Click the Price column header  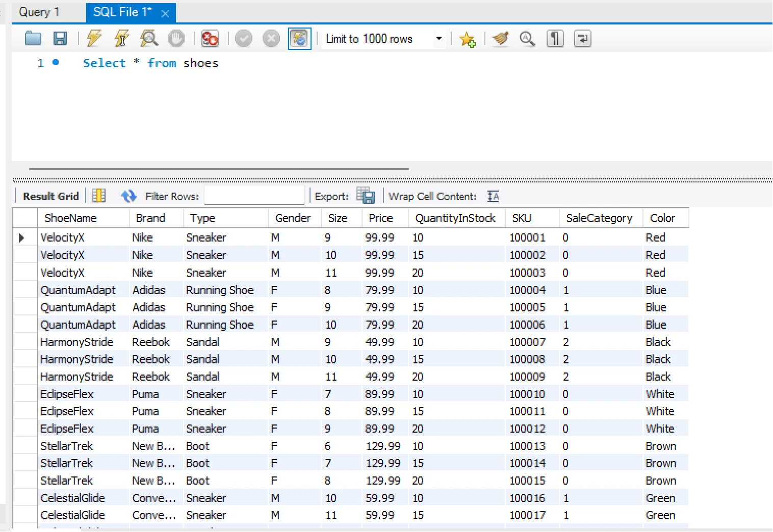pyautogui.click(x=380, y=218)
